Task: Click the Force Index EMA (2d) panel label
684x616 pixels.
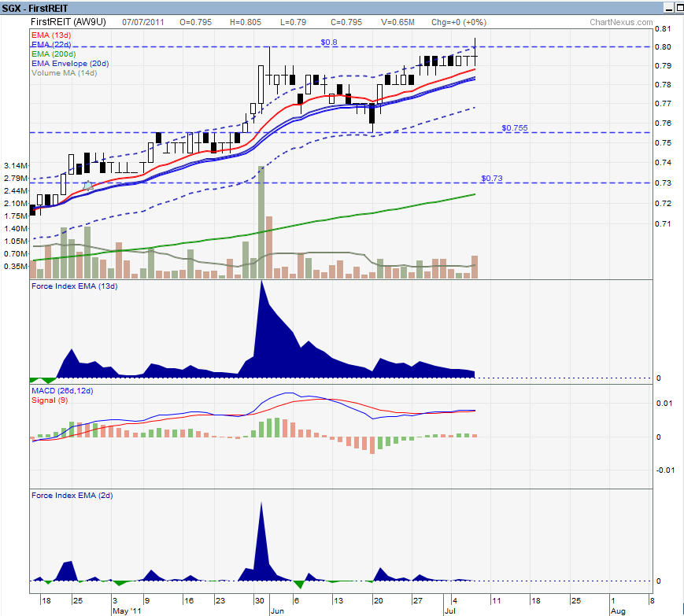Action: pyautogui.click(x=72, y=496)
